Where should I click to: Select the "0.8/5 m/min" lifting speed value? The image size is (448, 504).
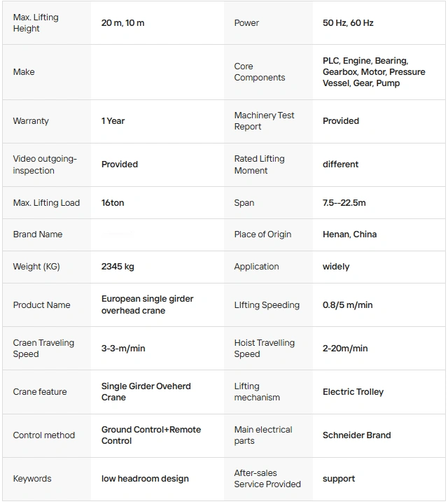click(x=347, y=305)
